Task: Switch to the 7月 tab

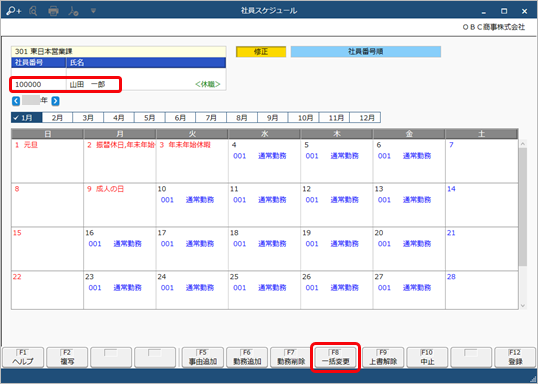Action: click(x=211, y=118)
